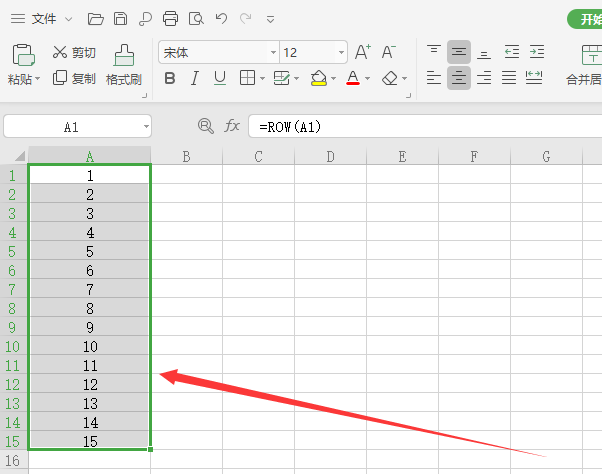Screen dimensions: 602x474
Task: Expand the fill color dropdown arrow
Action: (x=333, y=79)
